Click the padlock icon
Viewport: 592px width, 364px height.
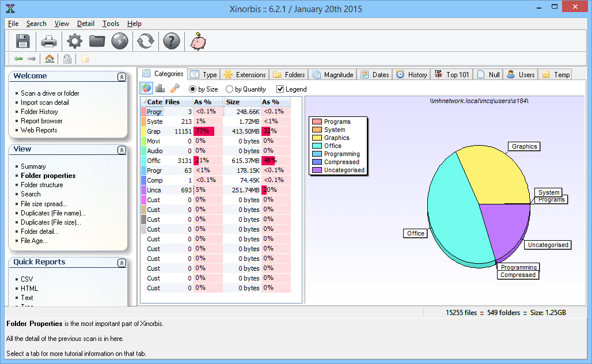click(67, 59)
